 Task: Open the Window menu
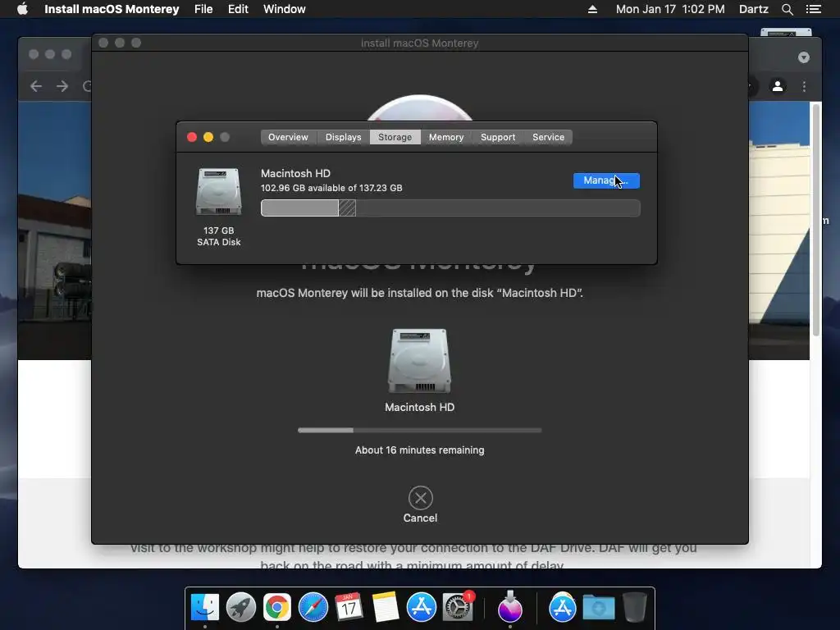[285, 9]
